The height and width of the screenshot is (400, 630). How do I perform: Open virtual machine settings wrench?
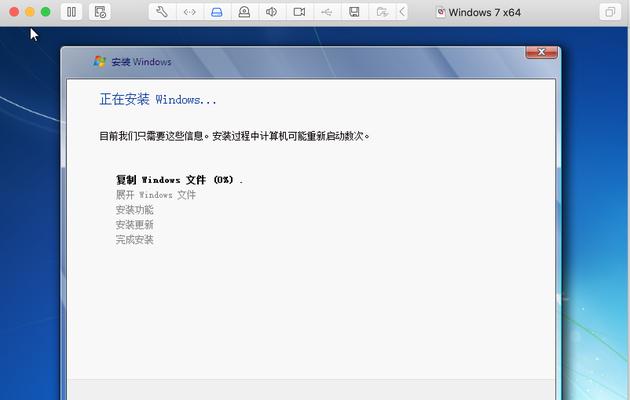click(x=162, y=12)
